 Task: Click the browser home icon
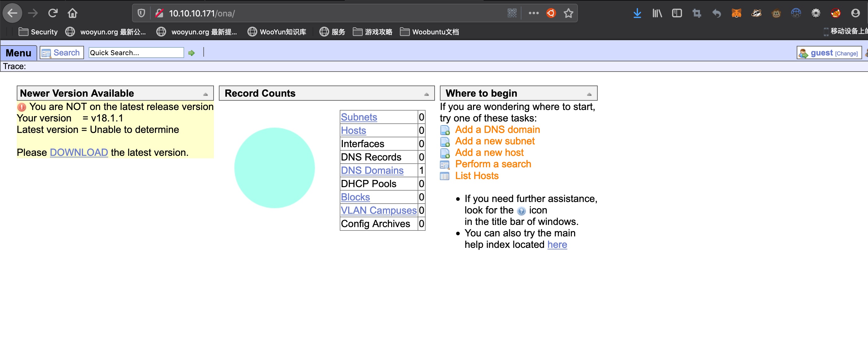[x=73, y=13]
